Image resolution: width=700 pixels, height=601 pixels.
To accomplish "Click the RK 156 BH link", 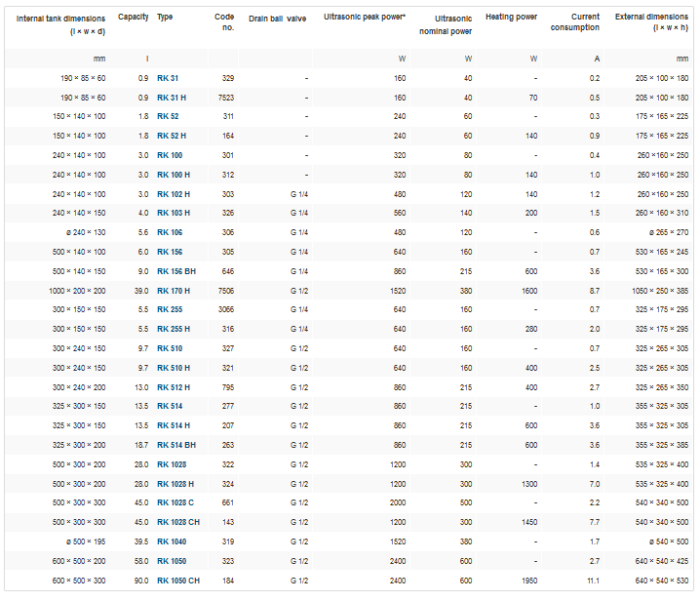I will [x=175, y=271].
